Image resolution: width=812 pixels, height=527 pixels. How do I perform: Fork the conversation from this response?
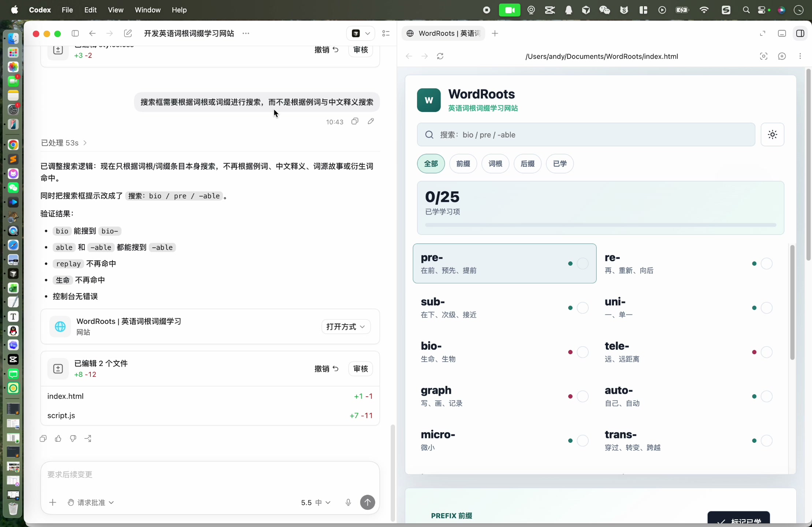(88, 438)
